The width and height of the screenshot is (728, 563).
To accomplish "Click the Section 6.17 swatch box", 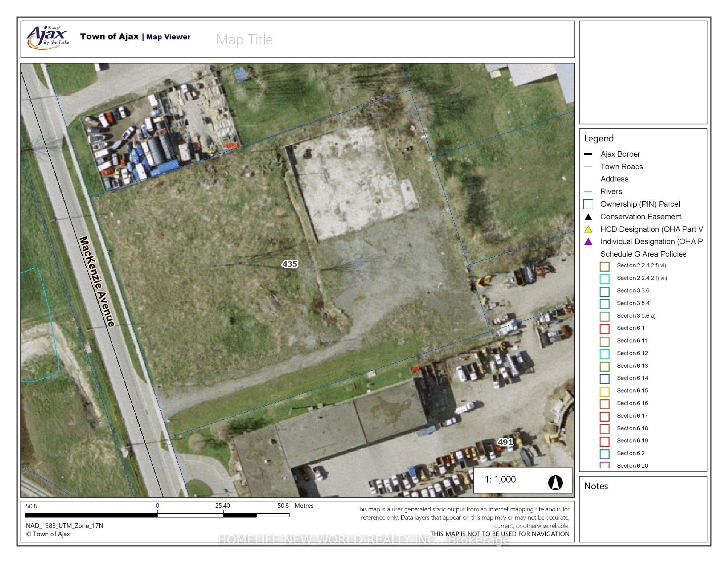I will tap(604, 416).
